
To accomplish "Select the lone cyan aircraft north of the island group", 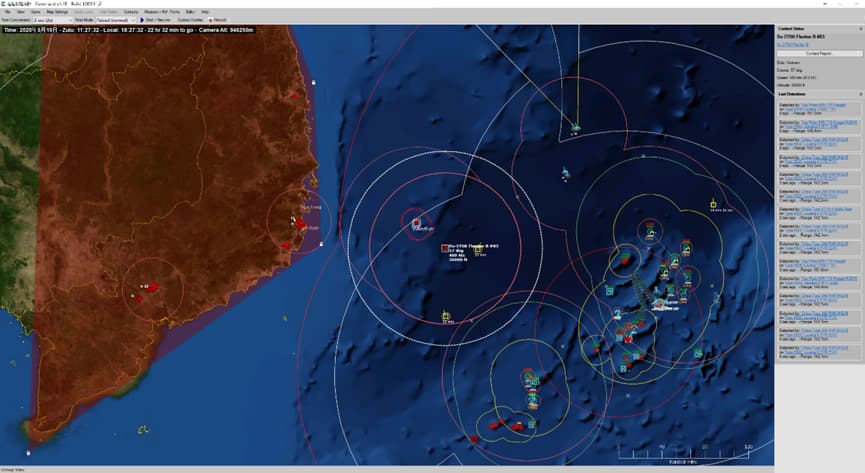I will pos(565,173).
